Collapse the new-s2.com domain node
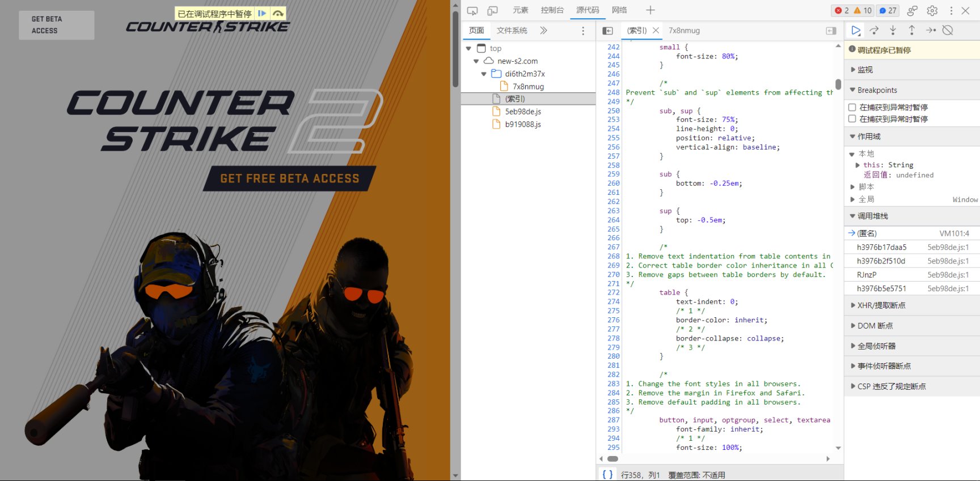980x481 pixels. coord(476,61)
